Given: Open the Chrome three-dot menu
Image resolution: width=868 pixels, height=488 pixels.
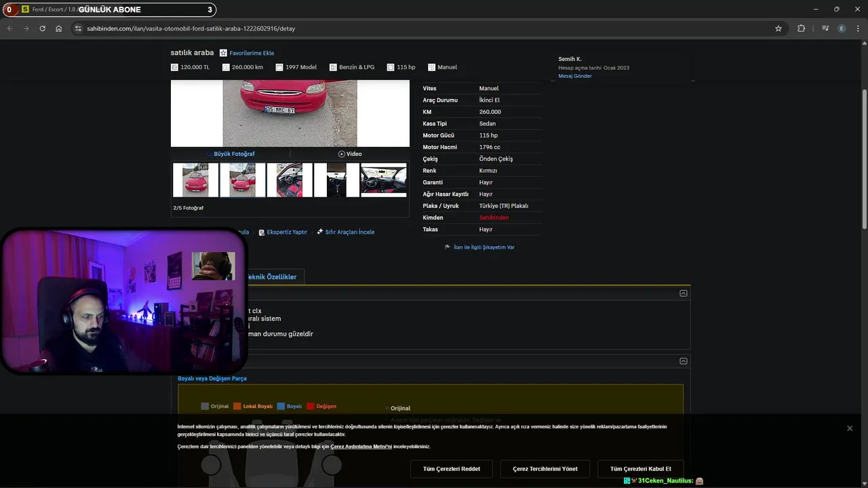Looking at the screenshot, I should (x=858, y=28).
